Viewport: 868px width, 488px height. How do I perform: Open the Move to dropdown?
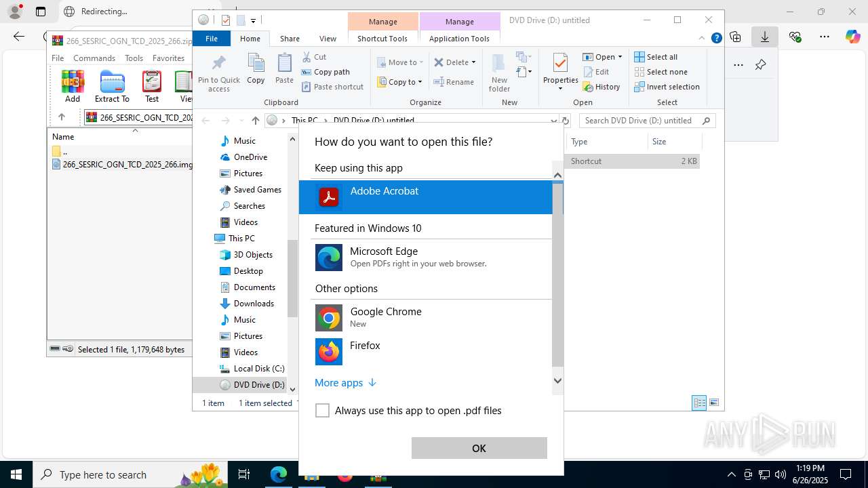tap(400, 62)
